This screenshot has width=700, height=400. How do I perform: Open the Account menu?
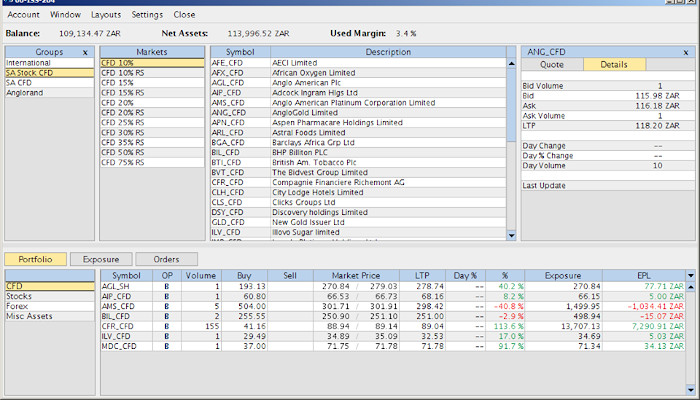23,15
